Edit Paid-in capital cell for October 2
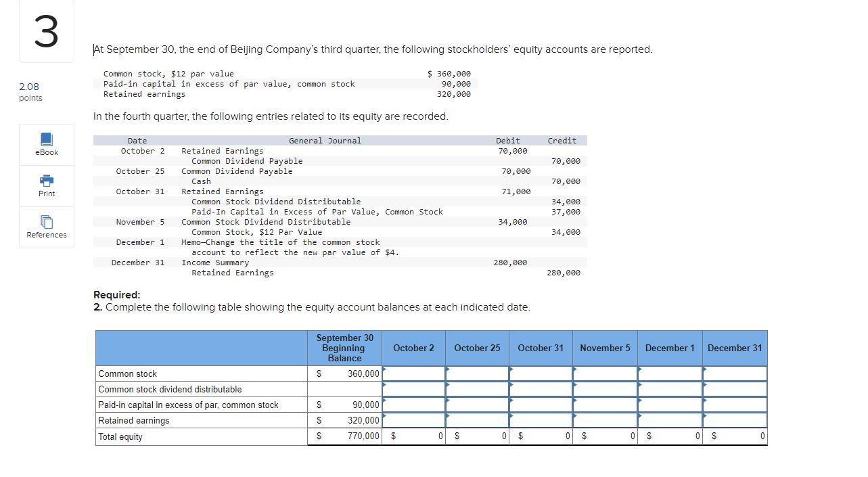The image size is (868, 477). [x=413, y=405]
